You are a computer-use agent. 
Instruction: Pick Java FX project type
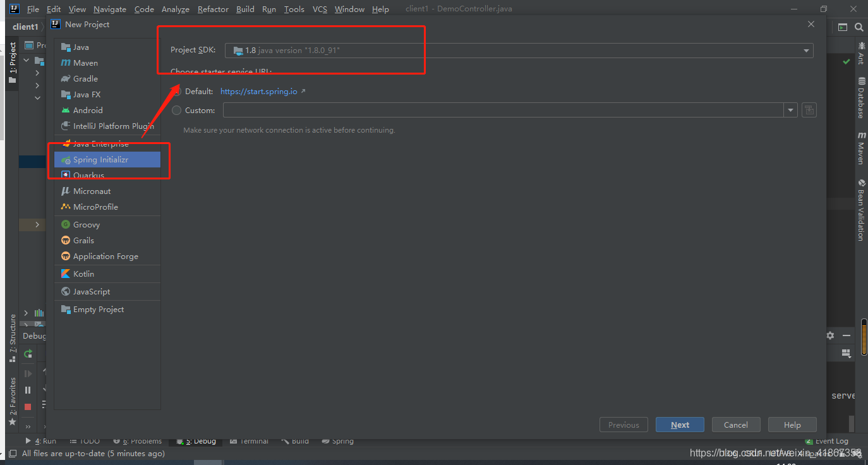(107, 95)
